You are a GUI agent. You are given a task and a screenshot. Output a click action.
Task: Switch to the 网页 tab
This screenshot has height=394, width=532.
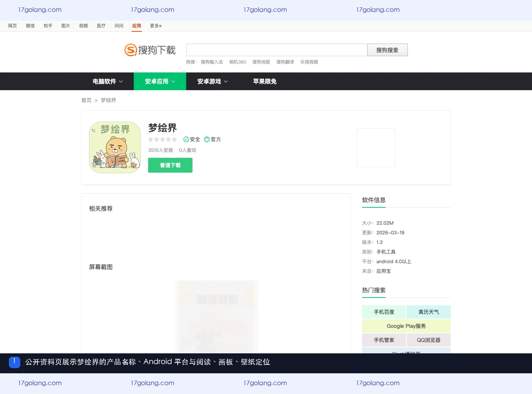pyautogui.click(x=13, y=26)
